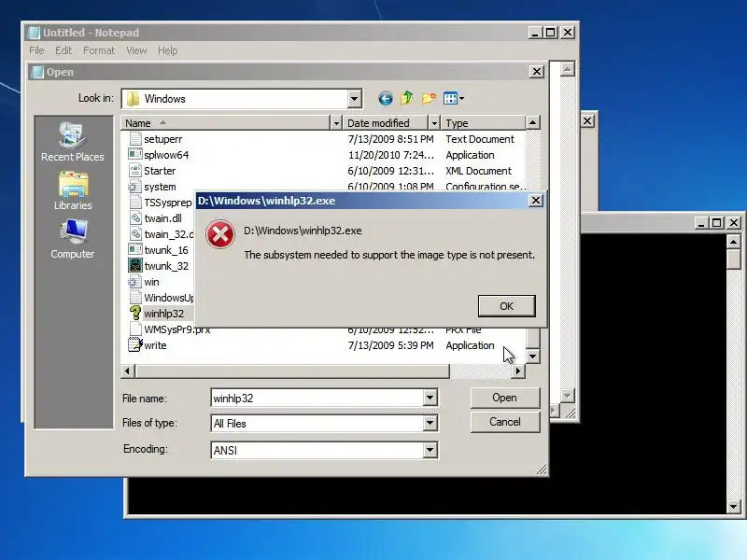Screen dimensions: 747x560
Task: Select the write file name
Action: (x=155, y=345)
